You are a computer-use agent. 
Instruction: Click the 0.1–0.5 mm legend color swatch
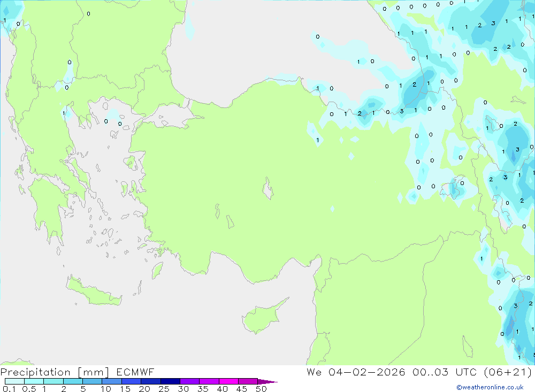tap(14, 381)
